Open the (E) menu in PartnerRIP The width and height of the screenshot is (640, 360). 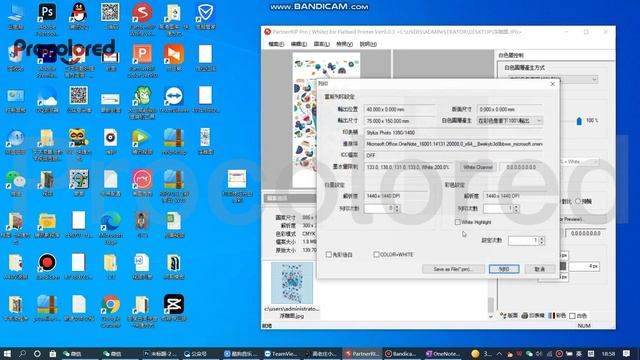(299, 44)
